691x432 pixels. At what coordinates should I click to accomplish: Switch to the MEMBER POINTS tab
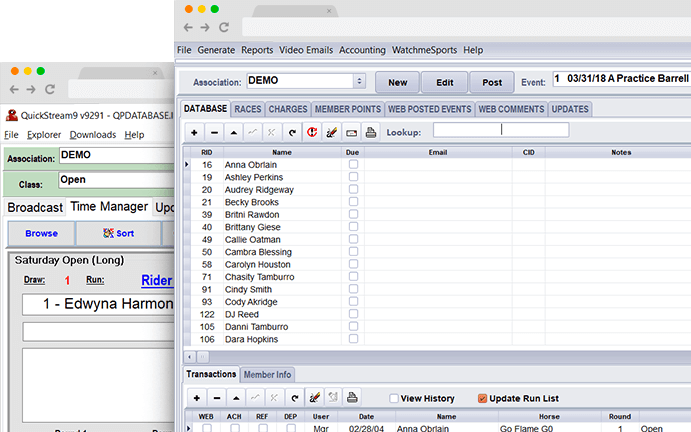[x=348, y=109]
